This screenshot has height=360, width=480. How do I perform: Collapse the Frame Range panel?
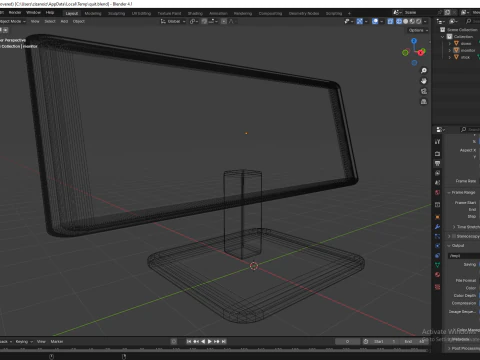449,193
